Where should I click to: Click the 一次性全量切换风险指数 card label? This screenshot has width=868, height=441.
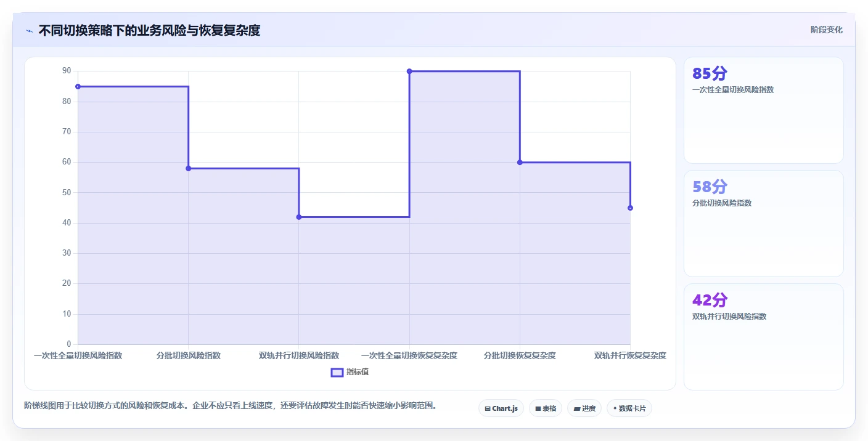(733, 90)
